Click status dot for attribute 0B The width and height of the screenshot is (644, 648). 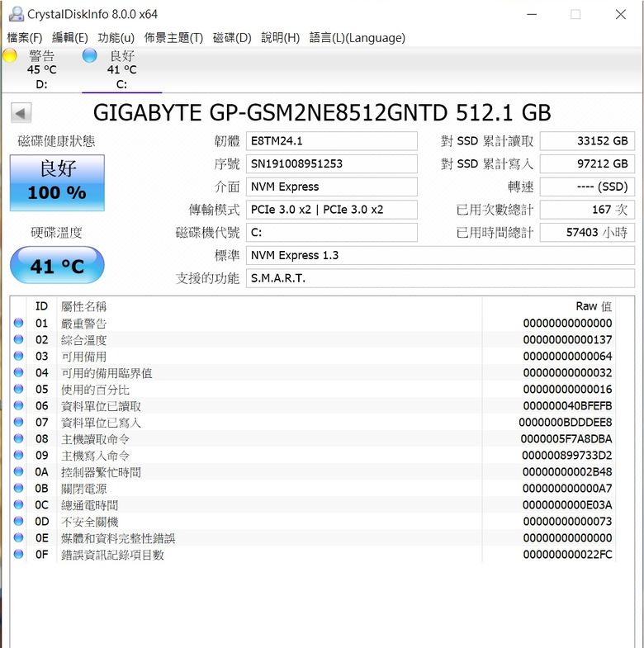pos(19,488)
